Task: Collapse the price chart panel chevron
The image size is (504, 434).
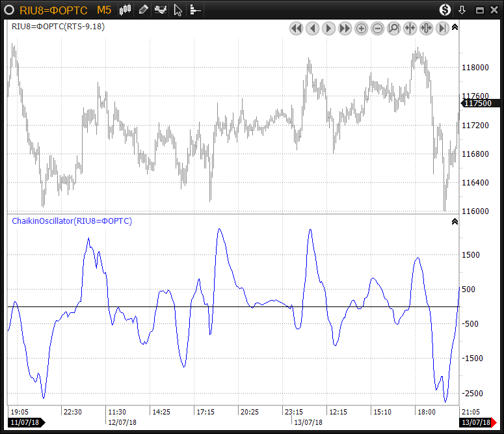Action: pos(455,27)
